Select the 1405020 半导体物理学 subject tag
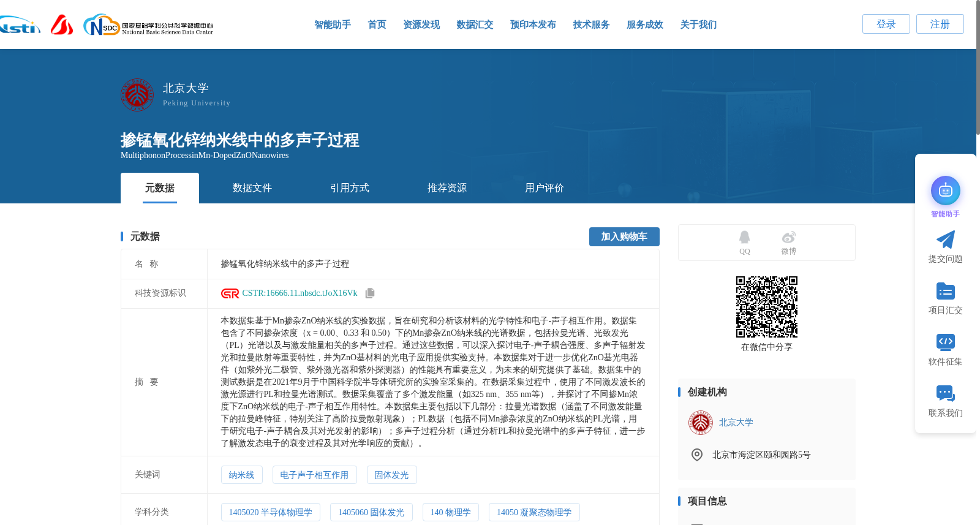This screenshot has height=525, width=980. (x=271, y=512)
